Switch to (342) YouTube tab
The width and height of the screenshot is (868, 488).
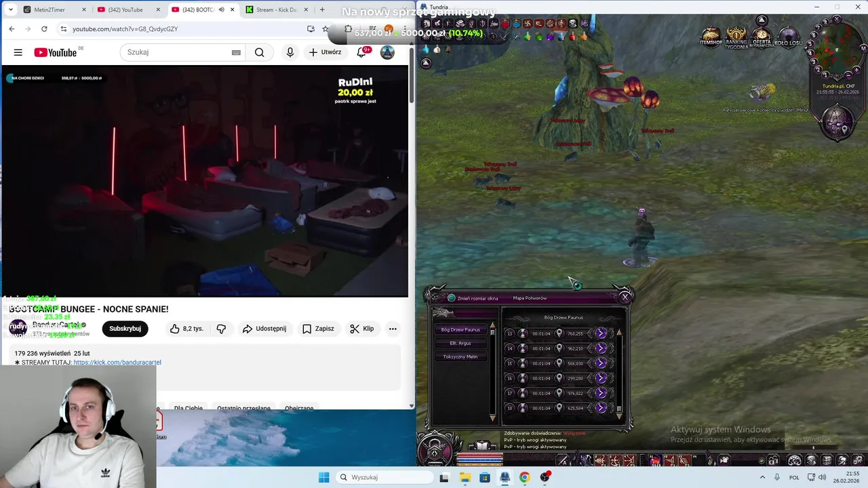point(128,9)
